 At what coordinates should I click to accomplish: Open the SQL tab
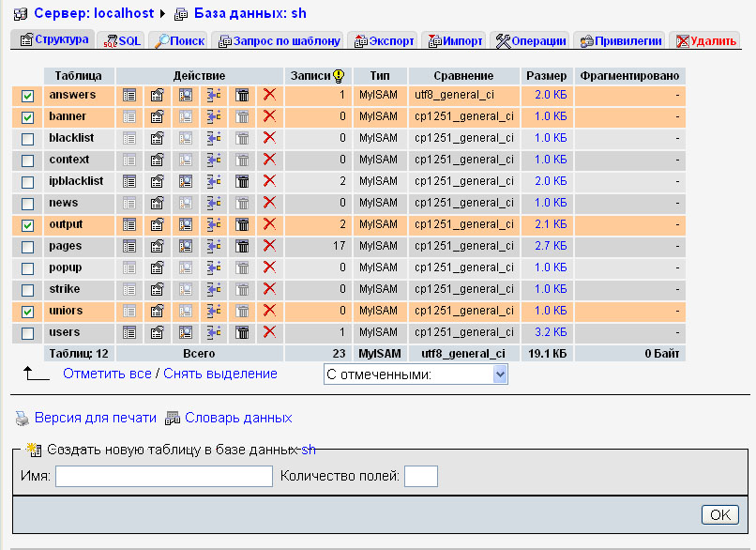tap(122, 41)
